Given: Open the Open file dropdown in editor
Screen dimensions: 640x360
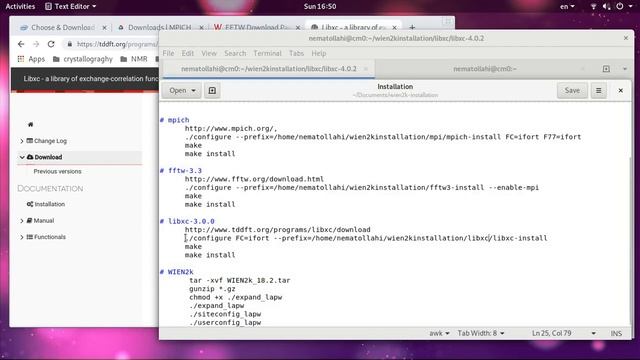Looking at the screenshot, I should pos(182,91).
